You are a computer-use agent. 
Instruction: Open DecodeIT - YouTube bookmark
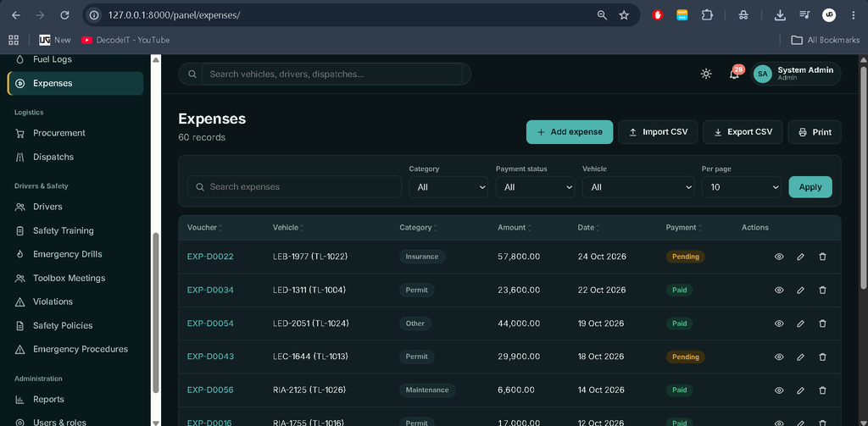click(125, 40)
